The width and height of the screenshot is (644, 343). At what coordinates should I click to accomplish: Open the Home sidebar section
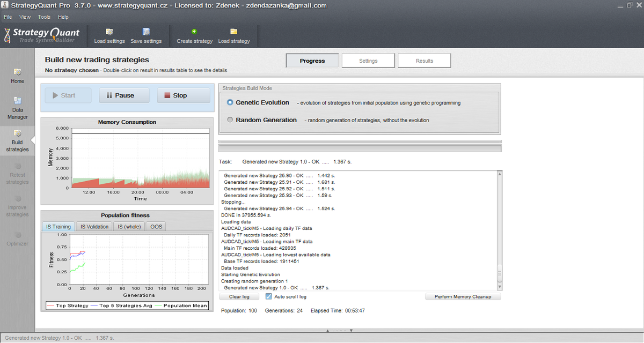(x=17, y=76)
